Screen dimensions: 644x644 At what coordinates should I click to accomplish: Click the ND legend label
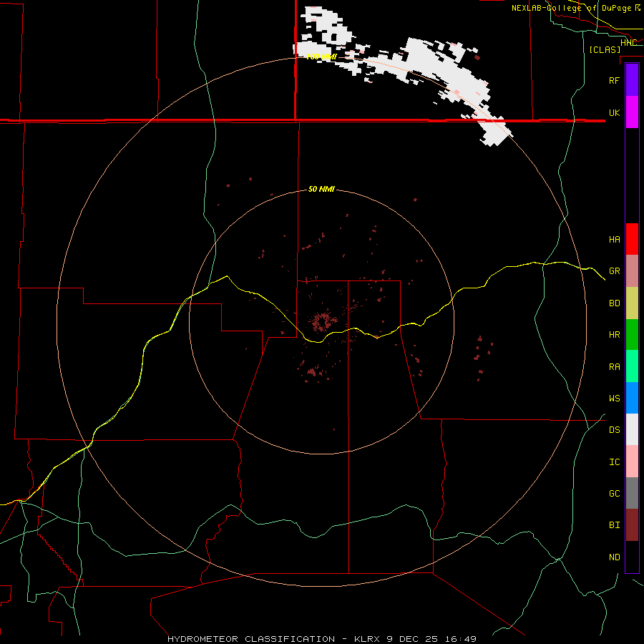(x=615, y=557)
